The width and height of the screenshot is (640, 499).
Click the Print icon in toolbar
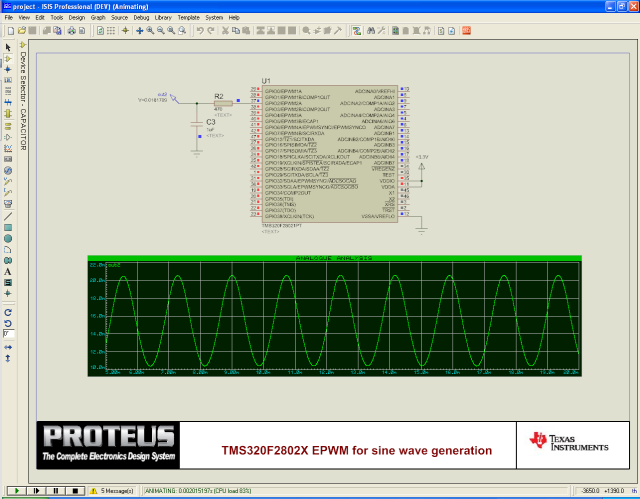(x=71, y=31)
